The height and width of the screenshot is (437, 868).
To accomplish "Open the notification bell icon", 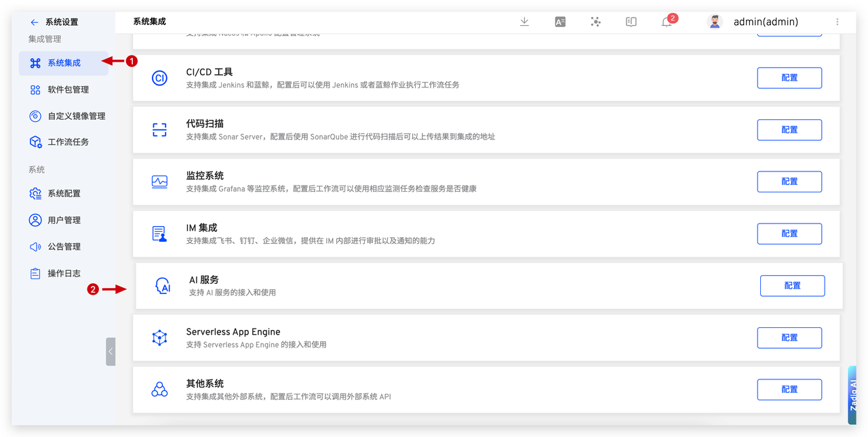I will coord(667,22).
